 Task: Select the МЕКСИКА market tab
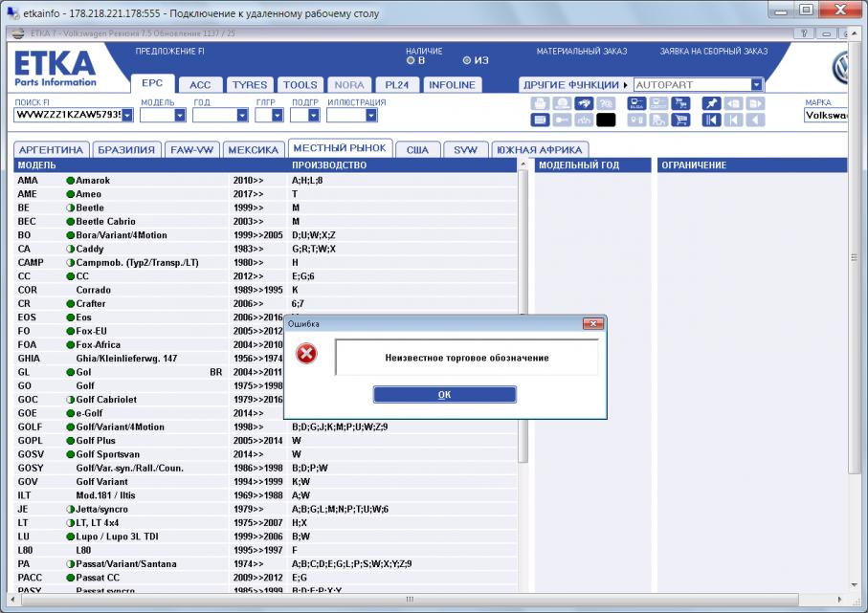254,150
